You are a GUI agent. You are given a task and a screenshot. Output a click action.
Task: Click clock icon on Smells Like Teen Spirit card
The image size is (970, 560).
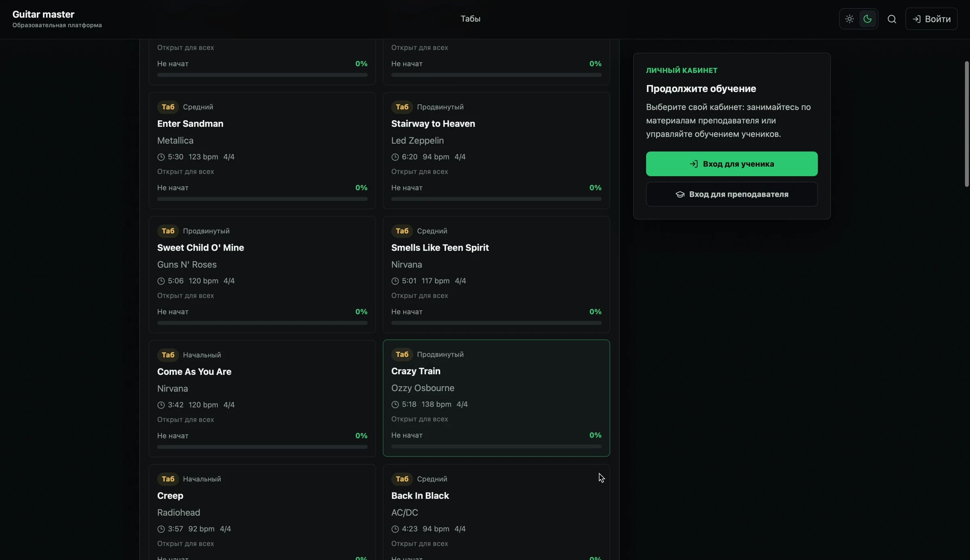pos(395,281)
